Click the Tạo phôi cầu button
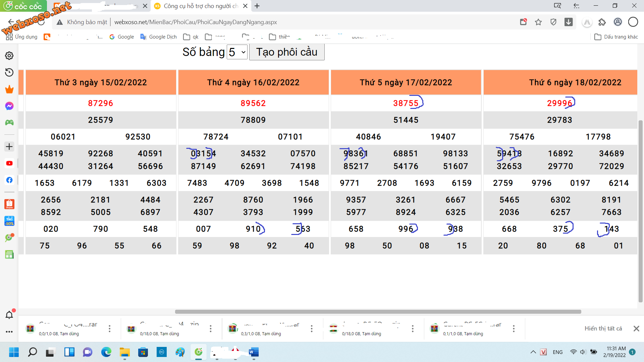Image resolution: width=644 pixels, height=362 pixels. point(287,52)
